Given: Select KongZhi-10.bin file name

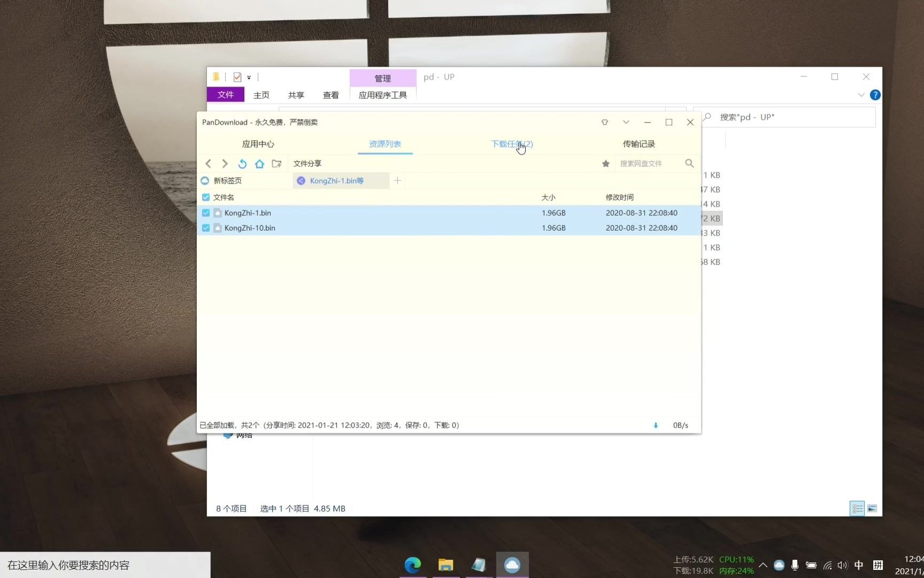Looking at the screenshot, I should [250, 228].
